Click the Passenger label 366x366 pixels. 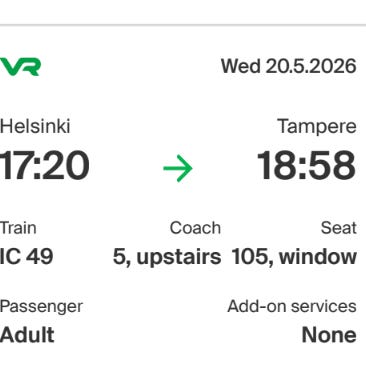(41, 306)
